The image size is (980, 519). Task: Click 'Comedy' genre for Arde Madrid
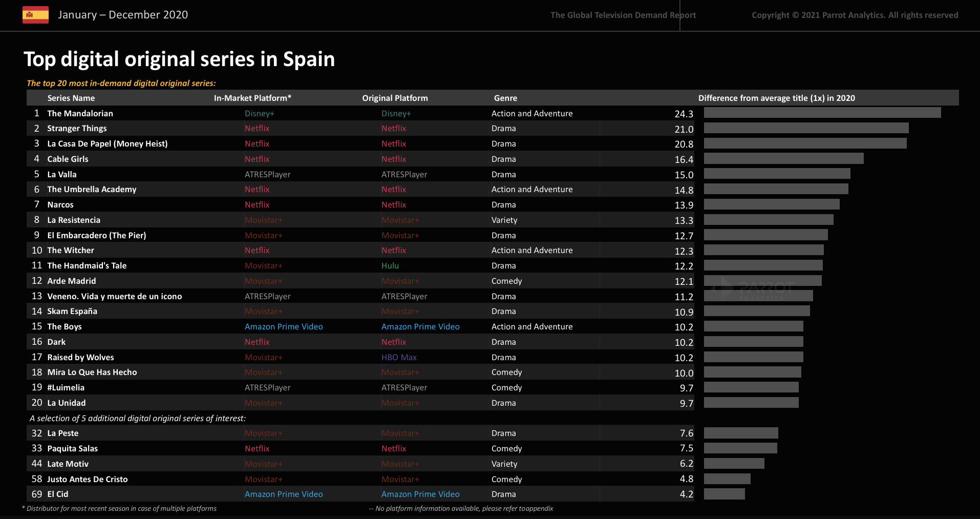point(506,281)
